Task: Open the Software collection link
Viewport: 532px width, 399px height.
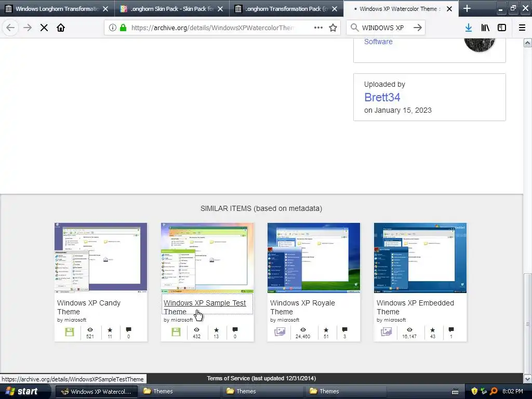Action: [378, 42]
